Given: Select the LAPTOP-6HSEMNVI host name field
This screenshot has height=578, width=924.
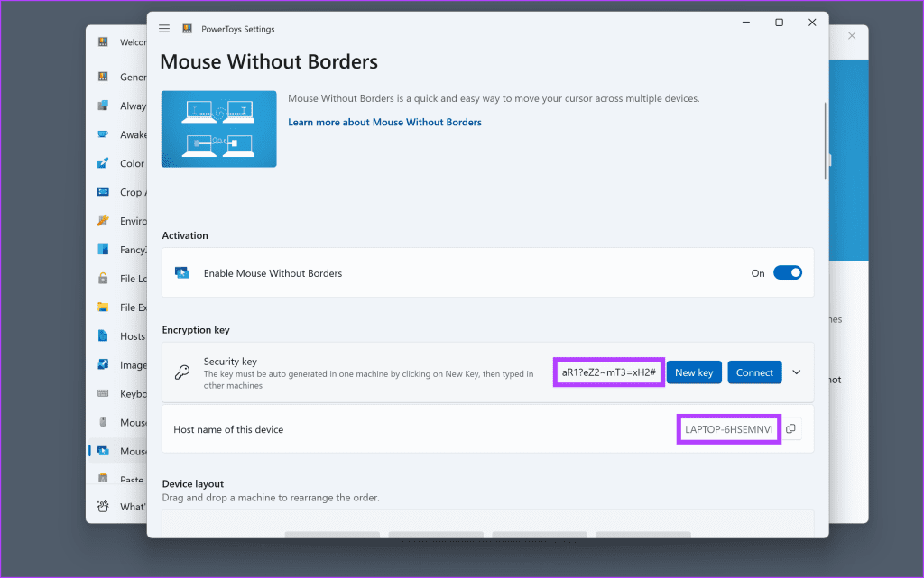Looking at the screenshot, I should [x=729, y=429].
